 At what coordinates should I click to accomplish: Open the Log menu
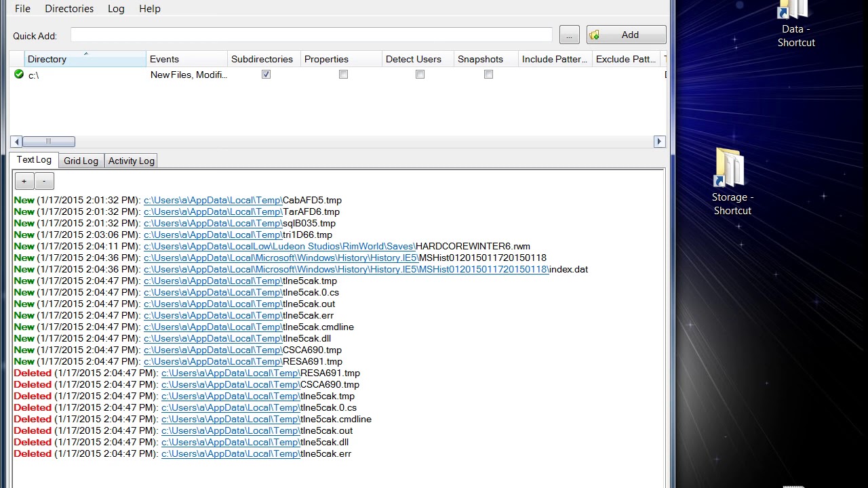click(x=116, y=9)
